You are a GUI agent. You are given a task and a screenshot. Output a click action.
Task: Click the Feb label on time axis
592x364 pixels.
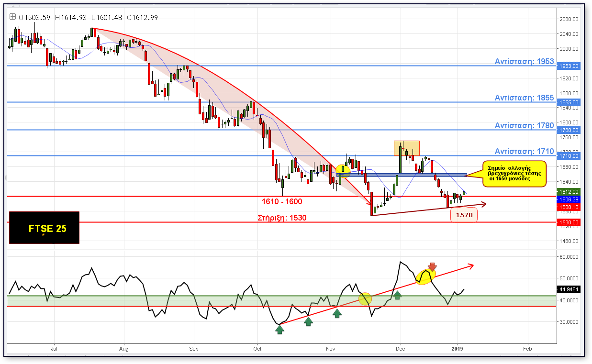(x=527, y=349)
